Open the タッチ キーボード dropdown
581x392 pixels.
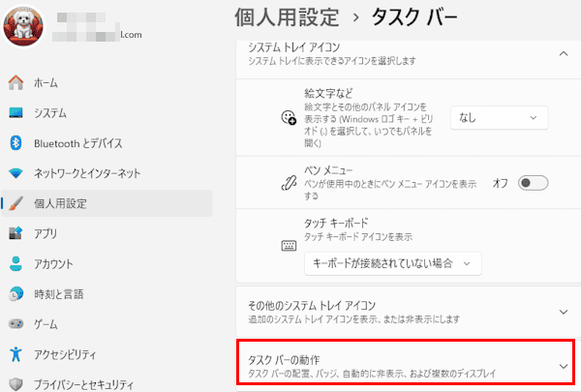click(x=392, y=263)
